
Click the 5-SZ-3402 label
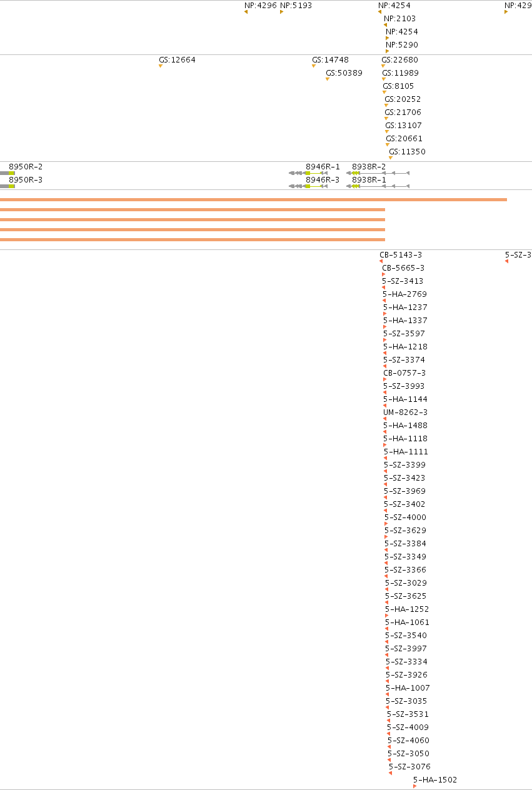[x=404, y=504]
